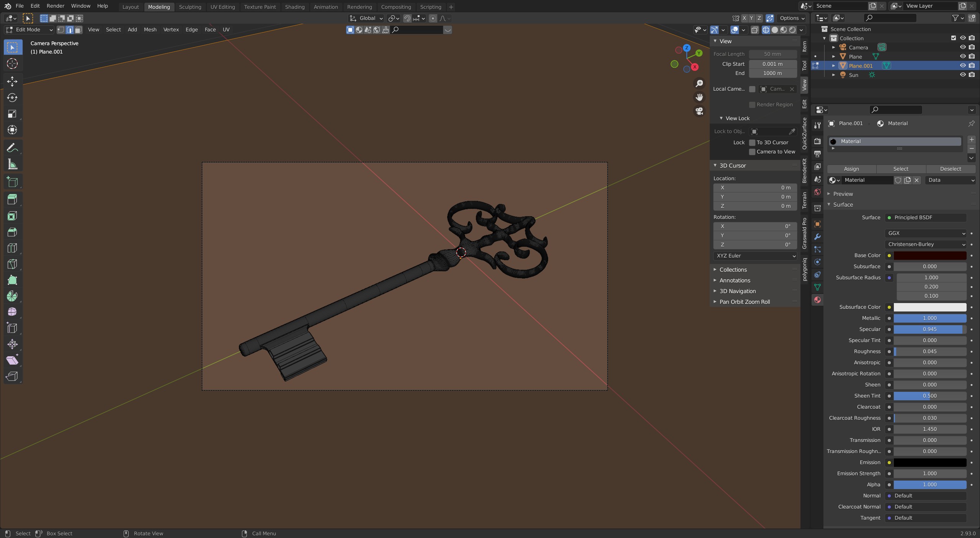Hide the Sun object in viewport
This screenshot has height=538, width=980.
click(962, 75)
